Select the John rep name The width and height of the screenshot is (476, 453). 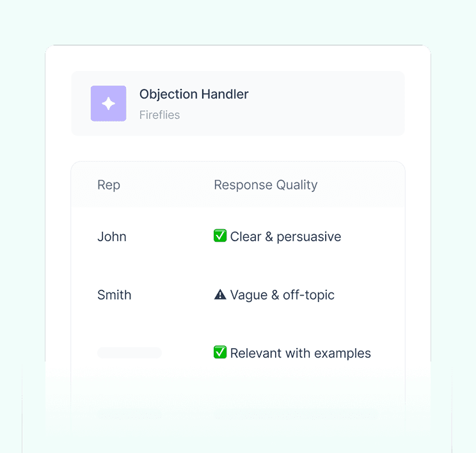click(112, 237)
